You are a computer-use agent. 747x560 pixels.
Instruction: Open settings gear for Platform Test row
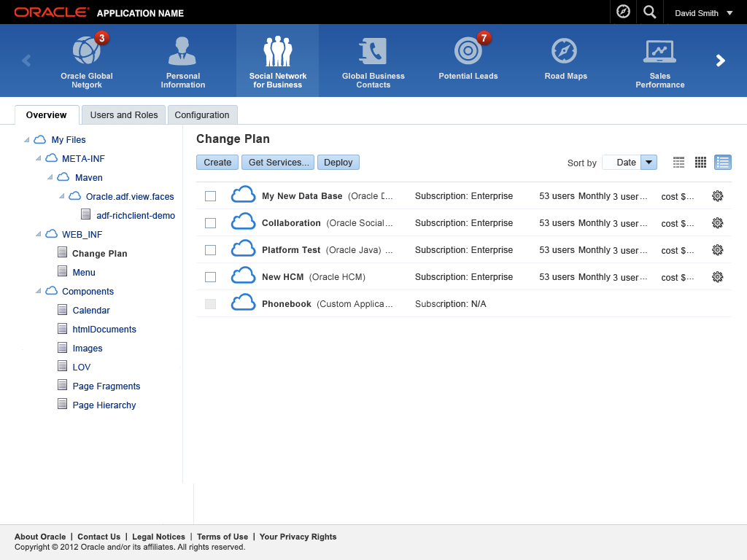pos(718,250)
